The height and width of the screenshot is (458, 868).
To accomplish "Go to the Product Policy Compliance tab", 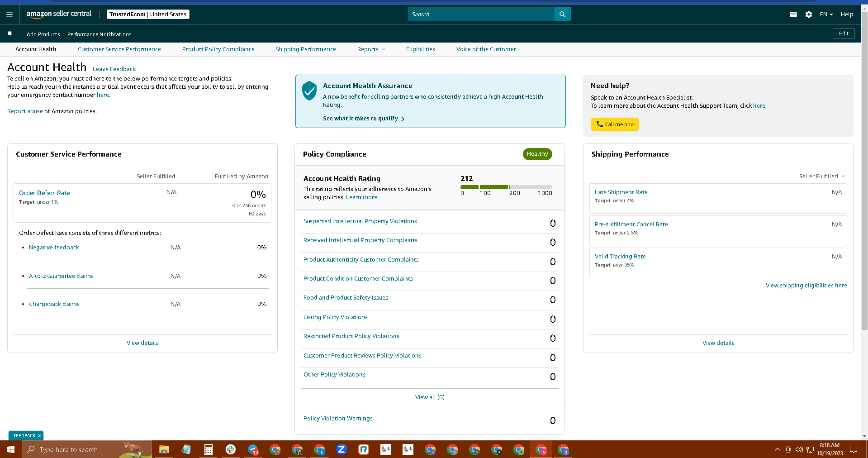I will 218,49.
